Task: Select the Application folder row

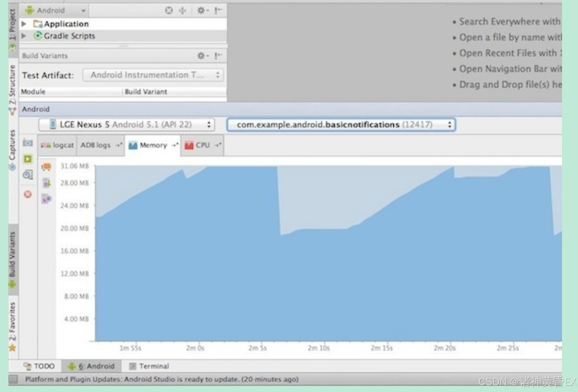Action: (123, 24)
